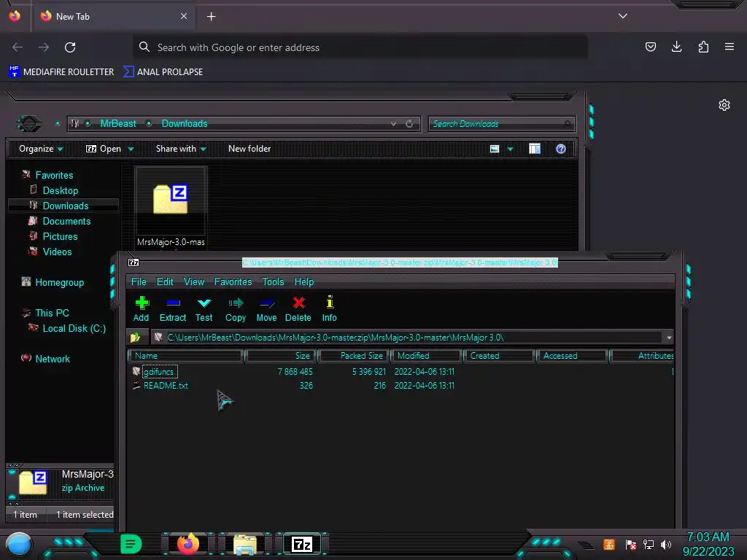
Task: Choose the Move tool in 7-Zip
Action: click(266, 309)
